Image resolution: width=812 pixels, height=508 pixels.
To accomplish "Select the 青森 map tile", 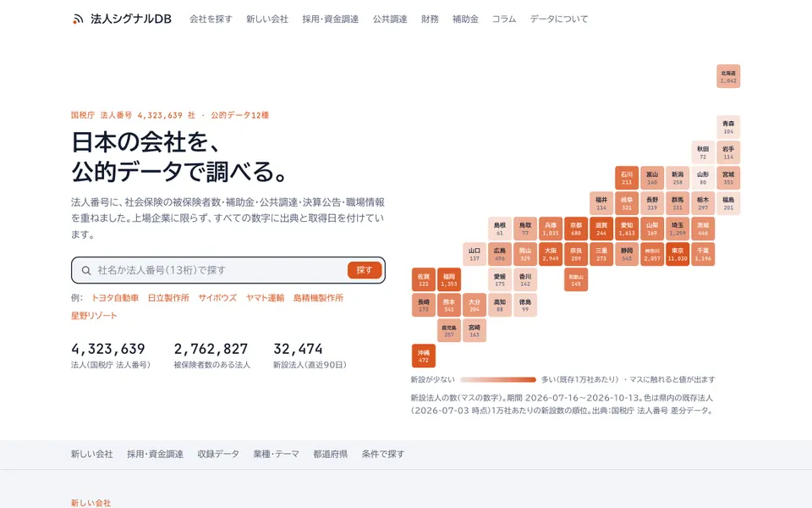I will pyautogui.click(x=728, y=127).
